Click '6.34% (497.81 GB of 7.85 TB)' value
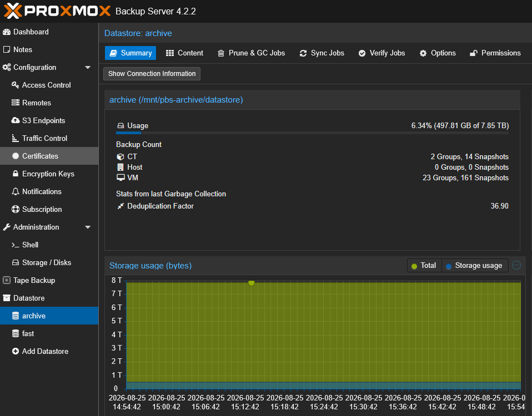The height and width of the screenshot is (416, 532). [x=460, y=126]
